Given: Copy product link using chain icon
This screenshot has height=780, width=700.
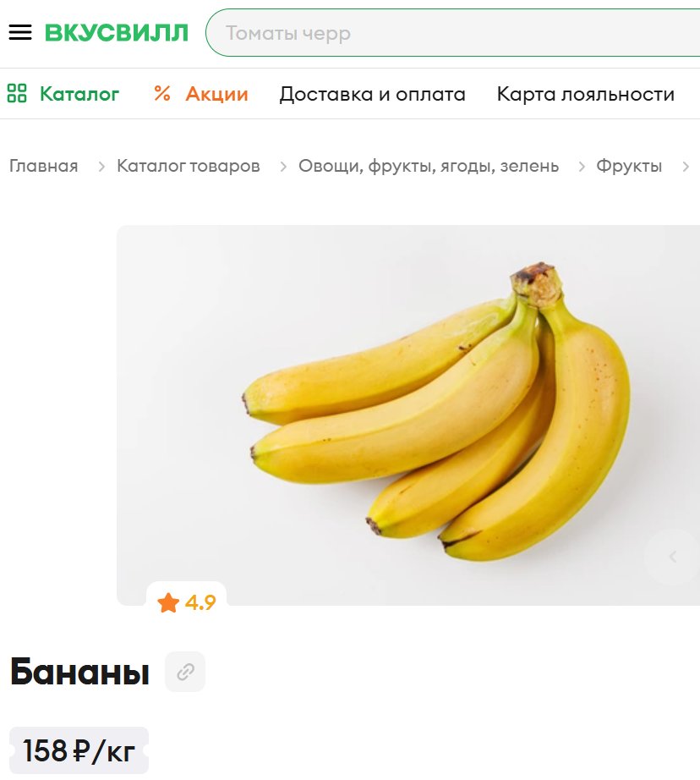Looking at the screenshot, I should point(185,672).
